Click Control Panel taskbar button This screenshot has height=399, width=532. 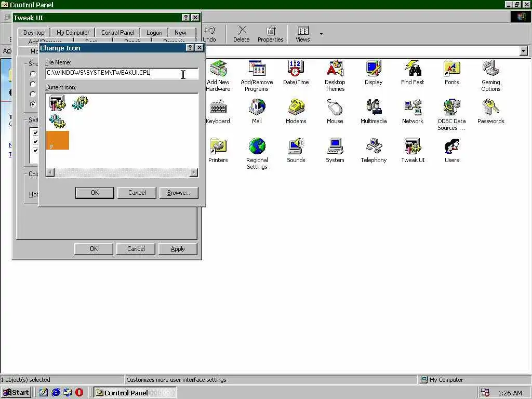point(135,393)
